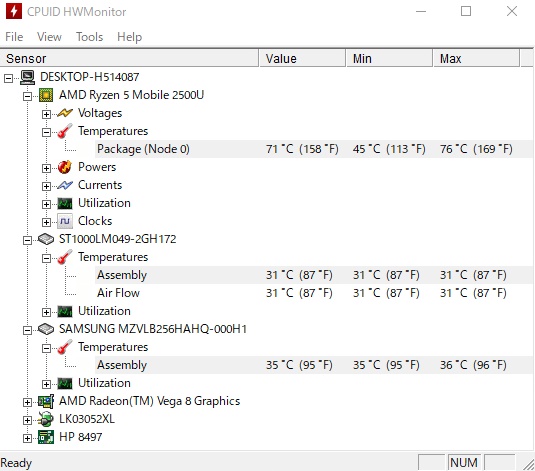Click the Powers flame icon
The image size is (535, 471).
click(64, 167)
